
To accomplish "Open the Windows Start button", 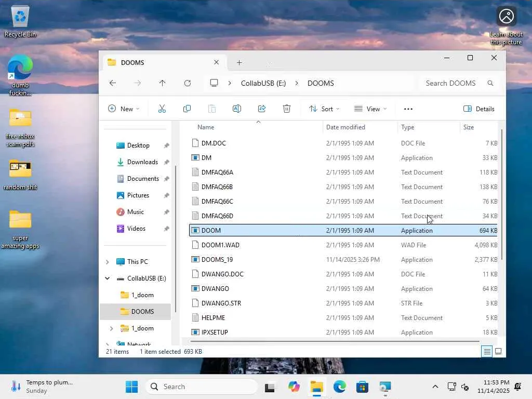I will pos(131,387).
